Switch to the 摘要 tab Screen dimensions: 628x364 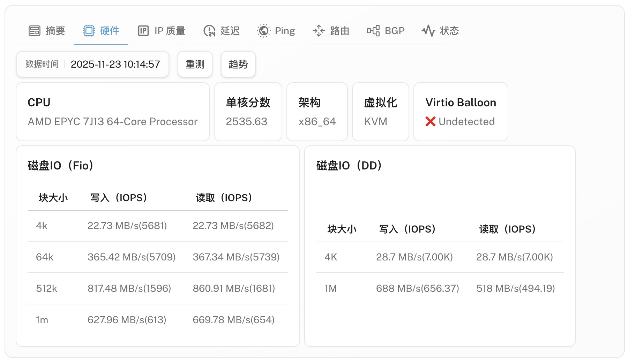click(x=55, y=31)
